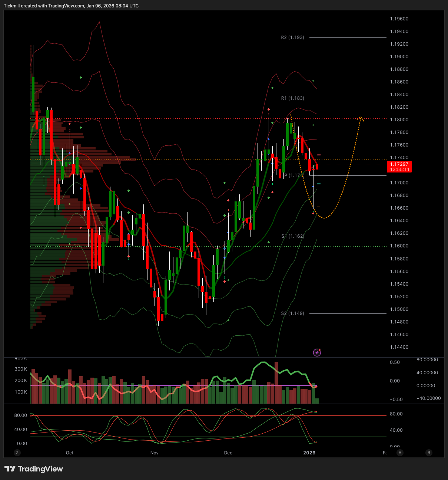Click the orange arrowhead at projection end
The height and width of the screenshot is (480, 448).
tap(361, 118)
